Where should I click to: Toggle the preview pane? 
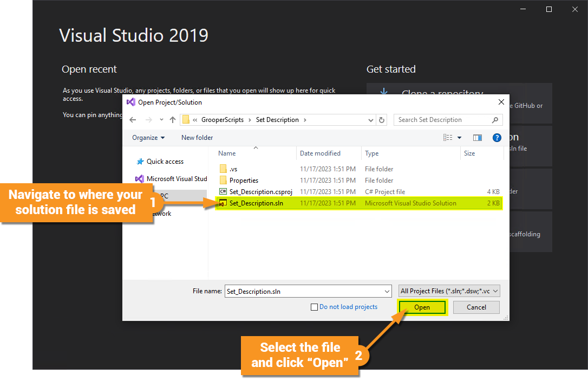click(x=478, y=138)
